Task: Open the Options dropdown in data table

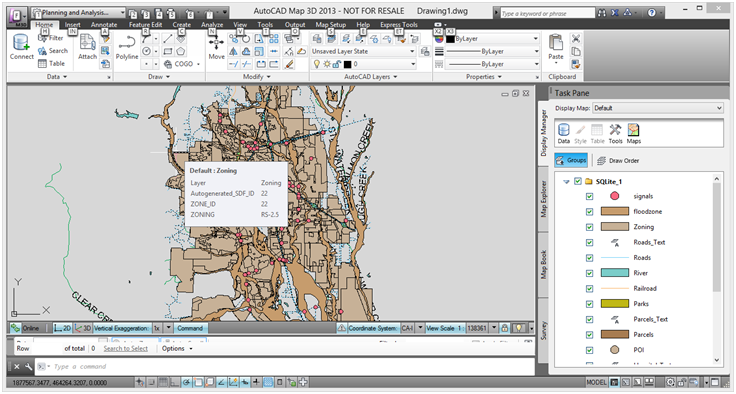Action: 177,348
